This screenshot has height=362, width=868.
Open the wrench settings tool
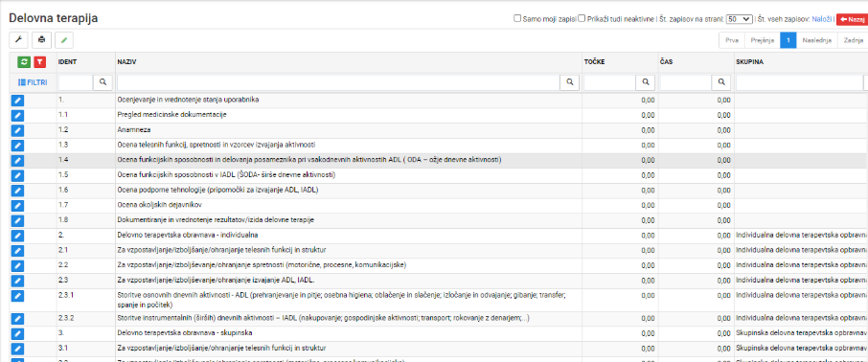coord(18,40)
